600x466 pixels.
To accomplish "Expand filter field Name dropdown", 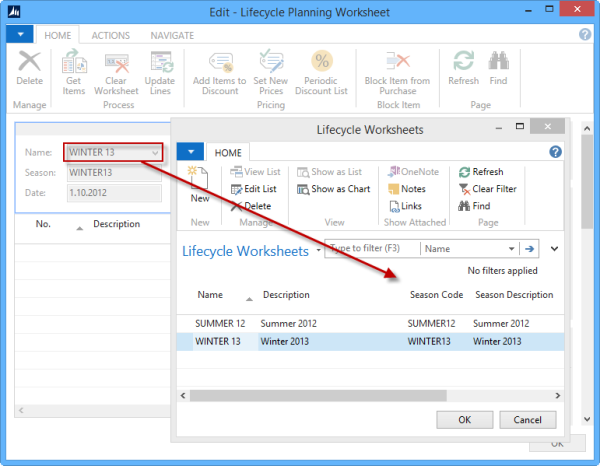I will click(511, 249).
